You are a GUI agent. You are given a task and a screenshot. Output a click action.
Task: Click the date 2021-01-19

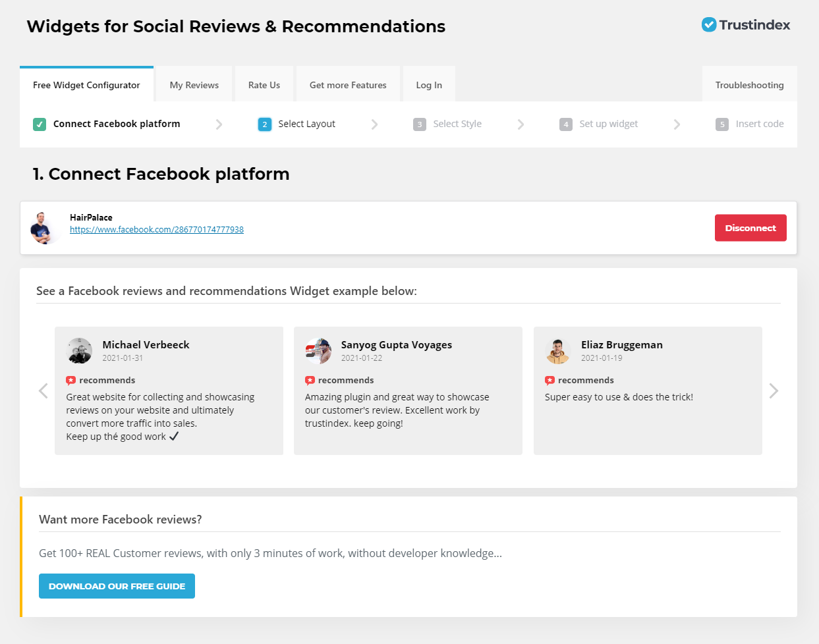[x=602, y=358]
